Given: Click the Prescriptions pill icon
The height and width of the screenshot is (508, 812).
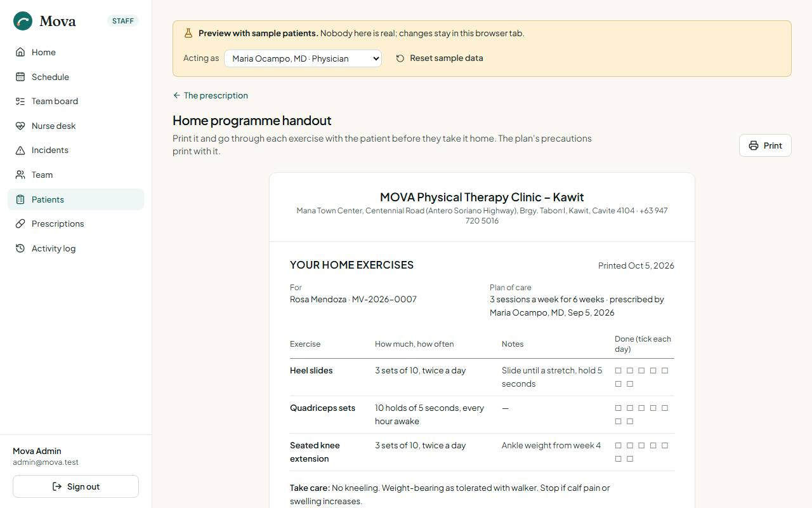Looking at the screenshot, I should 20,224.
